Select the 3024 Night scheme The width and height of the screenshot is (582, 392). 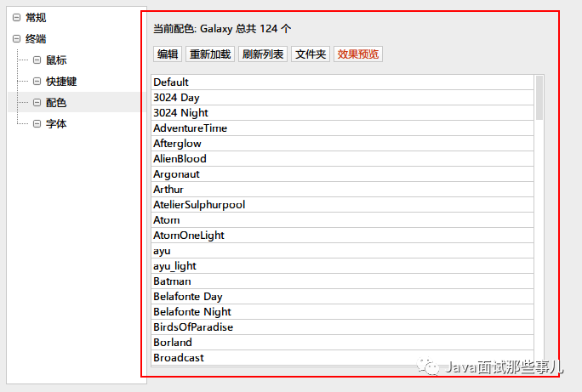tap(343, 113)
